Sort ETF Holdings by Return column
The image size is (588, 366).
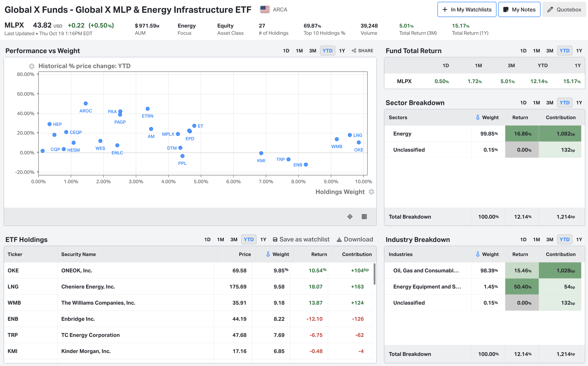[319, 254]
